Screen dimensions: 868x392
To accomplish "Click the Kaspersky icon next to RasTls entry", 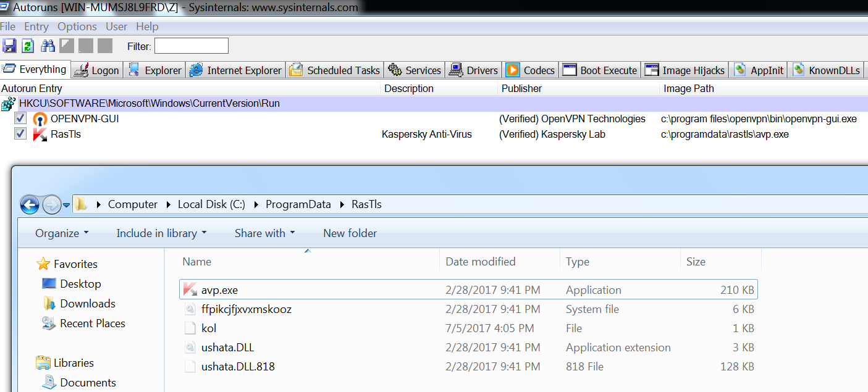I will pos(40,134).
